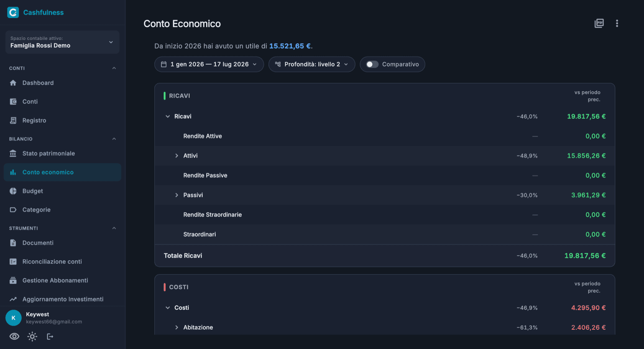The image size is (644, 349).
Task: Expand the Abitazione row
Action: tap(176, 328)
